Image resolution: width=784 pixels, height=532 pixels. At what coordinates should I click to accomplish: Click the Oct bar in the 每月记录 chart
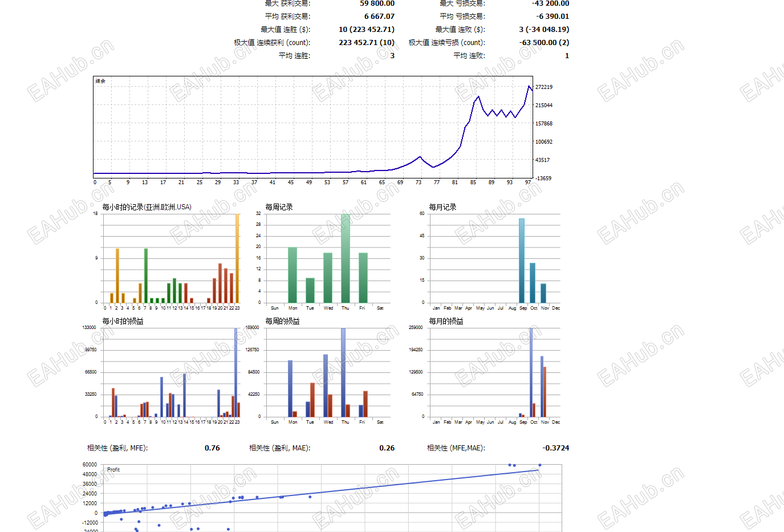pos(533,283)
